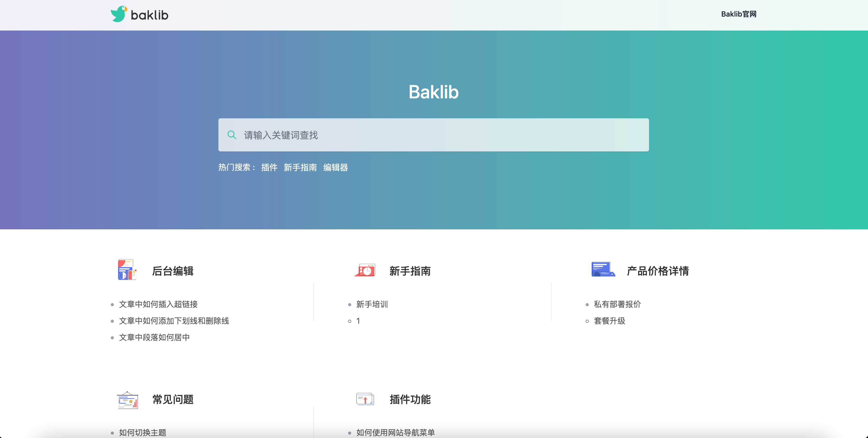868x438 pixels.
Task: Open the 插件功能 category icon
Action: point(365,399)
